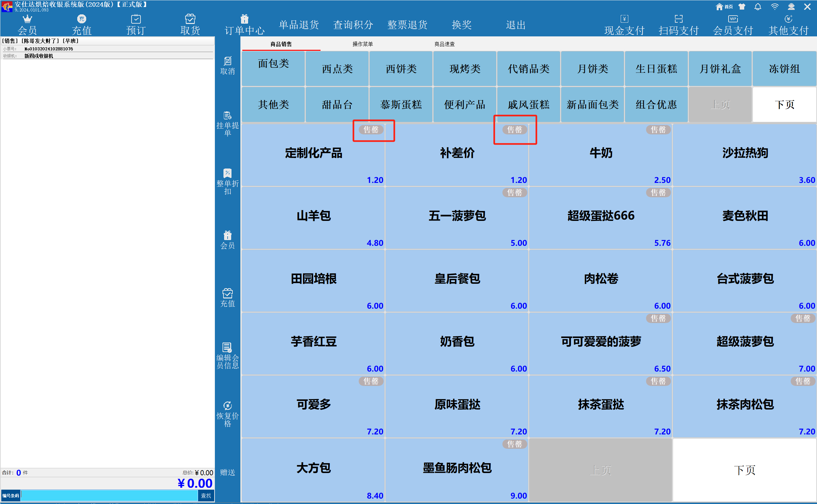This screenshot has width=817, height=504.
Task: Open 充值 recharge from the top toolbar
Action: point(82,24)
